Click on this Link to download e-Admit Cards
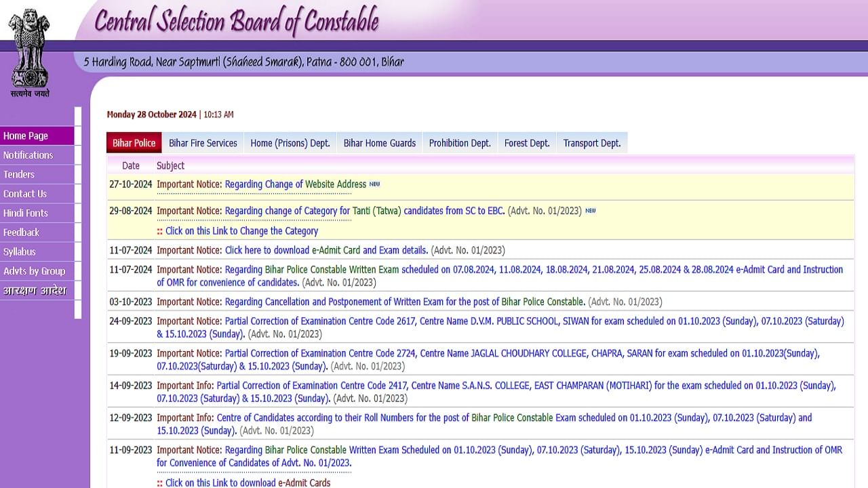 [x=248, y=483]
